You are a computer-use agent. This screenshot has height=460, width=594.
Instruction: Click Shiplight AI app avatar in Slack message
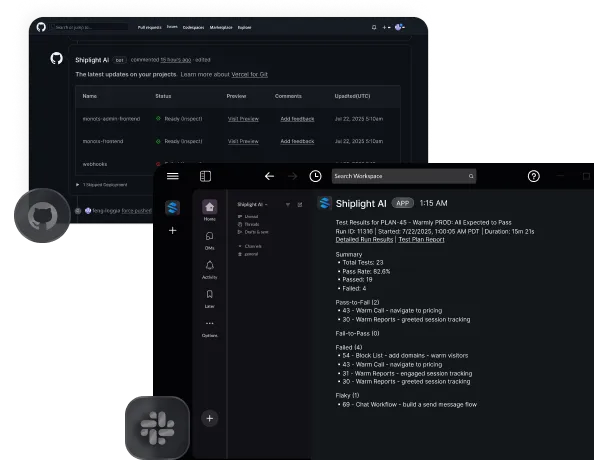click(x=325, y=203)
